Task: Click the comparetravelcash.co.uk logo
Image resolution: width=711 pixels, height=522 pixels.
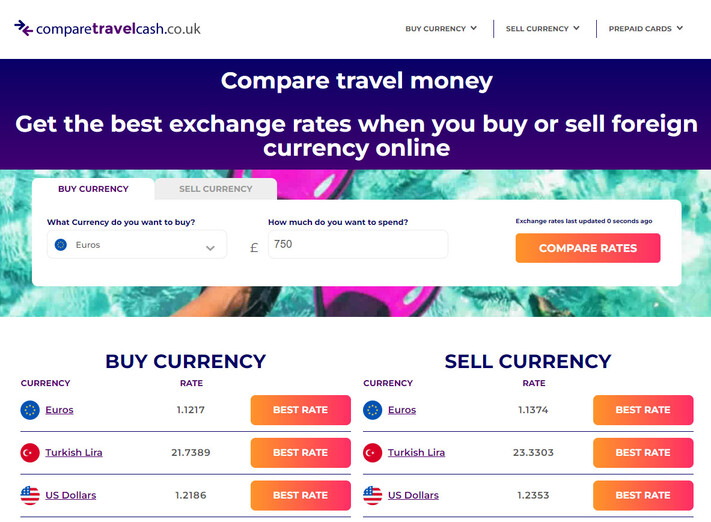Action: click(107, 28)
